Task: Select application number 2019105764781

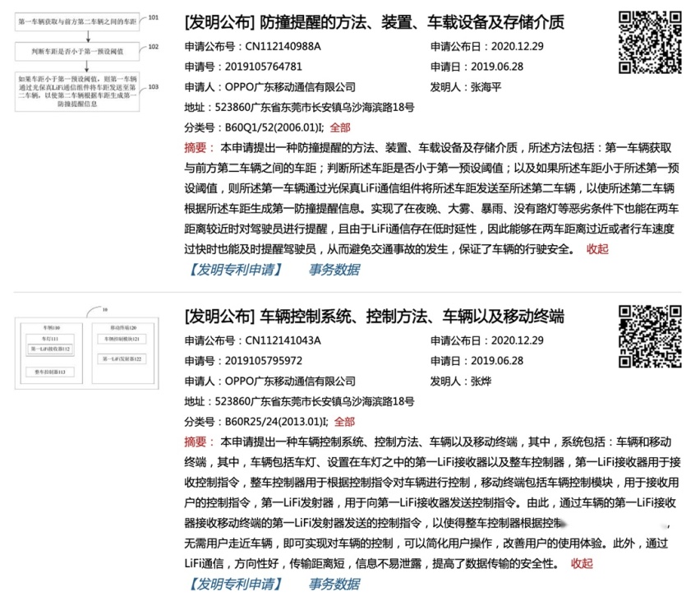Action: [264, 67]
